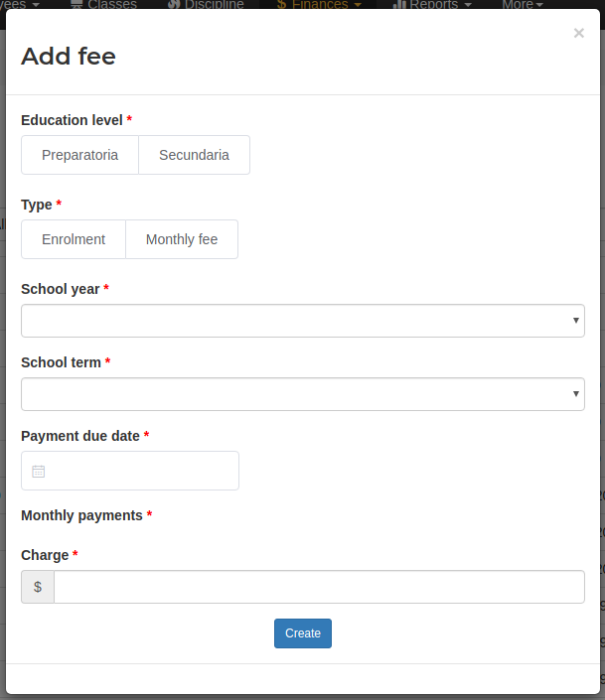
Task: Click into the Charge amount field
Action: (319, 587)
